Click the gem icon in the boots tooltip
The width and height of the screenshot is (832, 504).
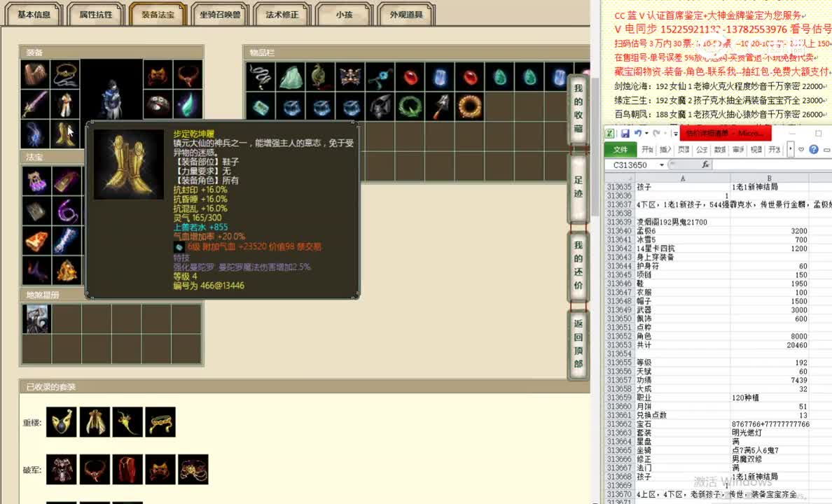[x=179, y=247]
